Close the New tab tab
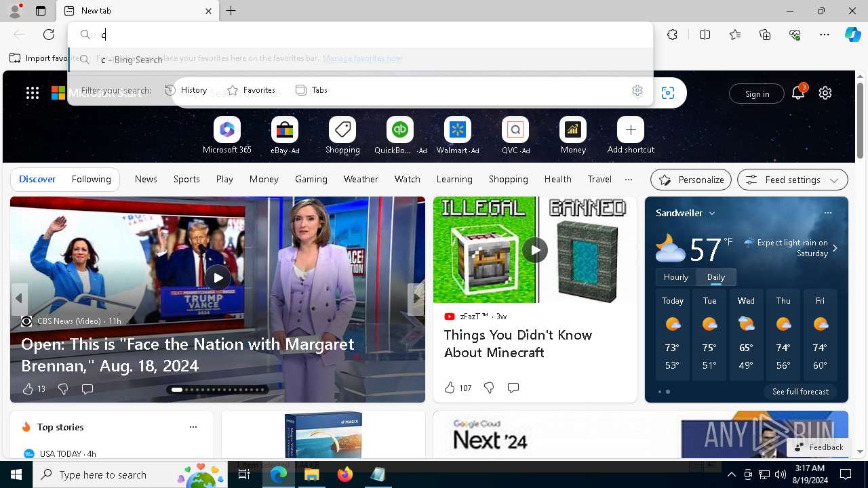This screenshot has width=868, height=488. pos(208,11)
